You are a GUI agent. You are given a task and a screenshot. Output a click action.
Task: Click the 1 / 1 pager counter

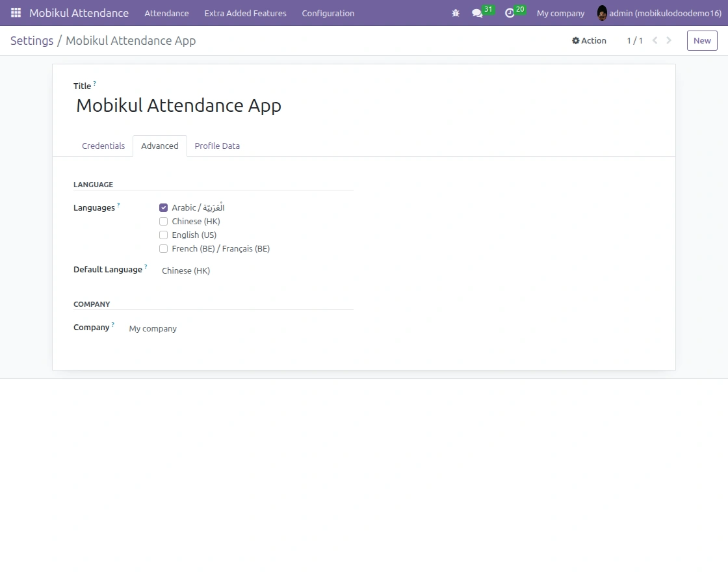pos(634,40)
